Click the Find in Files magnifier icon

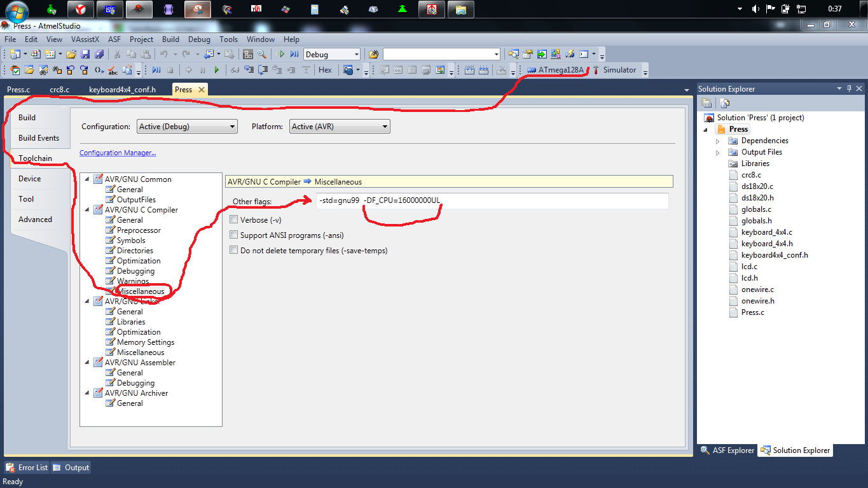(261, 54)
